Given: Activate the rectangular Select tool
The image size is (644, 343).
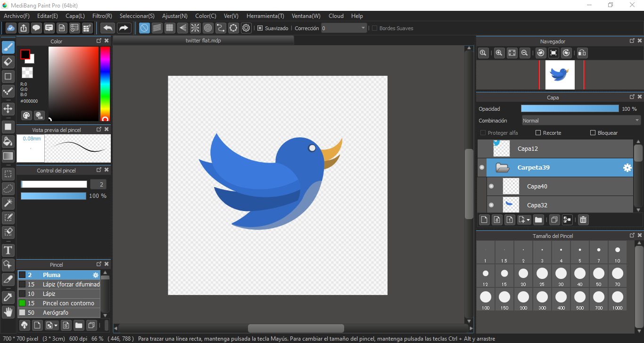Looking at the screenshot, I should point(8,174).
